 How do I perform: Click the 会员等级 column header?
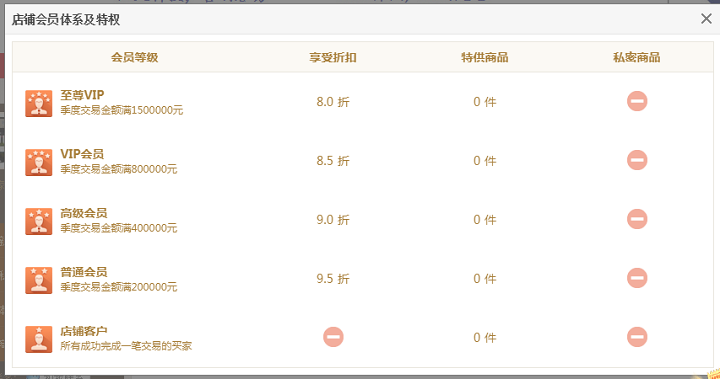coord(135,57)
